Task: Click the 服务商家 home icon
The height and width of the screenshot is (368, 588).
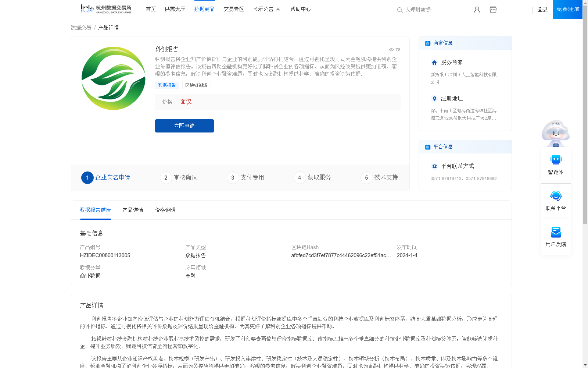Action: pyautogui.click(x=434, y=63)
